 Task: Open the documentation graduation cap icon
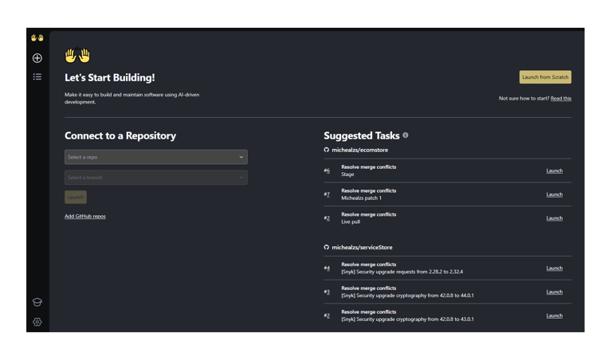(37, 302)
